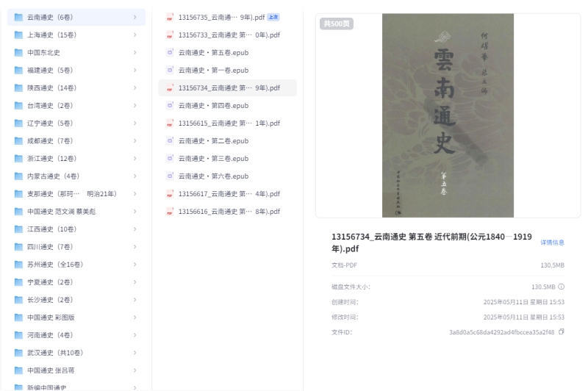
Task: Click the PDF icon of file 13156617
Action: (170, 193)
